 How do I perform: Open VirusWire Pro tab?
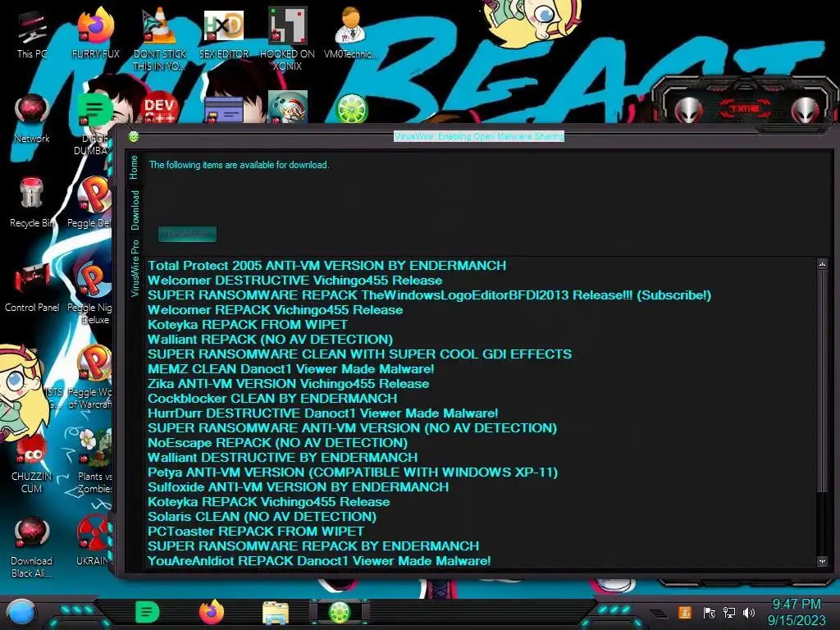coord(135,268)
